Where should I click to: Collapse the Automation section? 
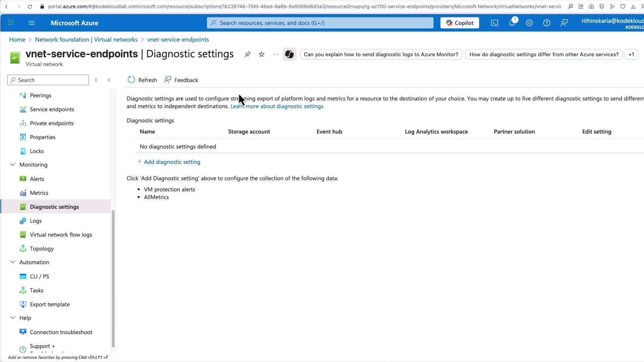tap(13, 262)
